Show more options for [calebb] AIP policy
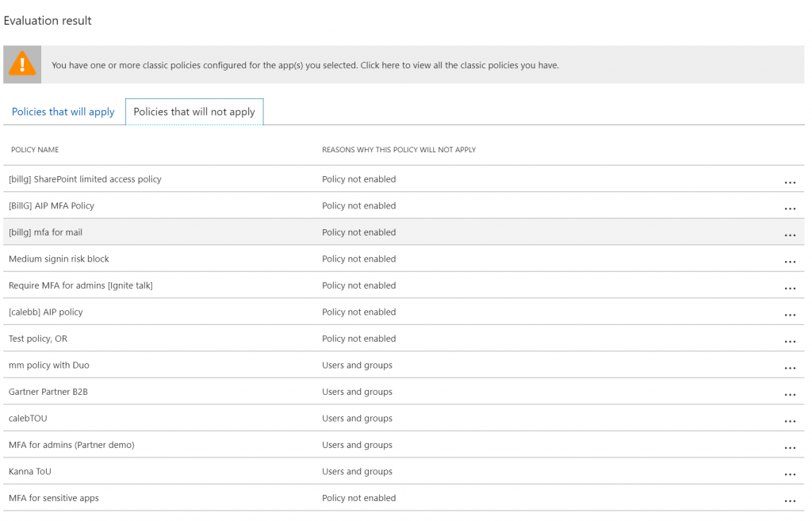Screen dimensions: 812x521 point(789,315)
